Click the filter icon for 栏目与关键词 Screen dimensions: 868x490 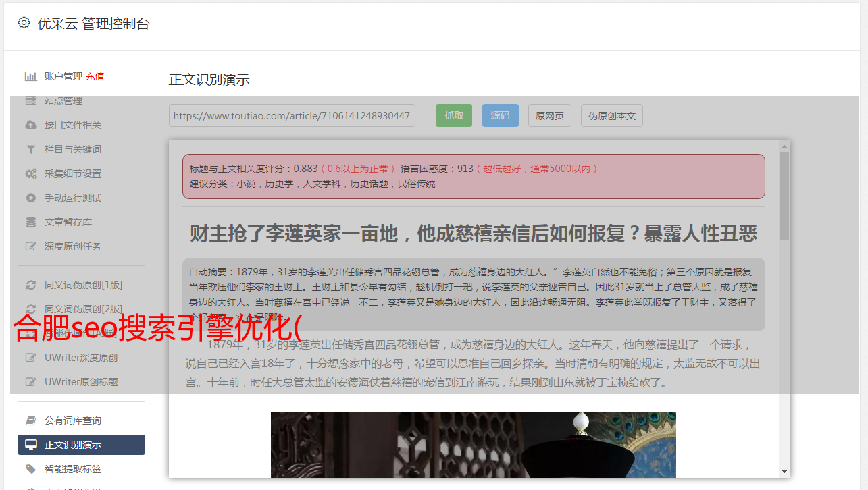(x=30, y=149)
